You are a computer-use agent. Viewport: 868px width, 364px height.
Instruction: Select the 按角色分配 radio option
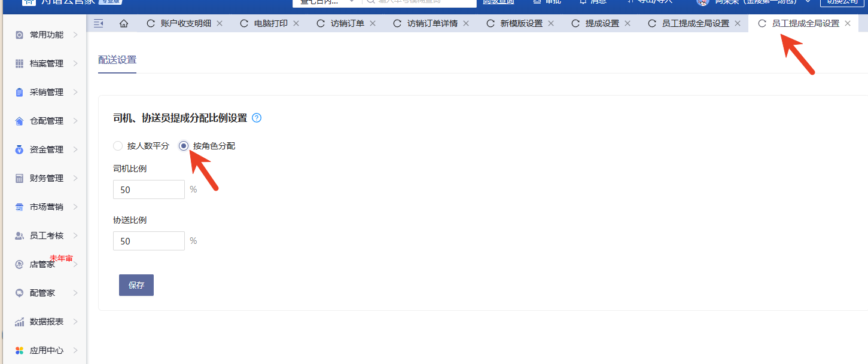click(184, 146)
